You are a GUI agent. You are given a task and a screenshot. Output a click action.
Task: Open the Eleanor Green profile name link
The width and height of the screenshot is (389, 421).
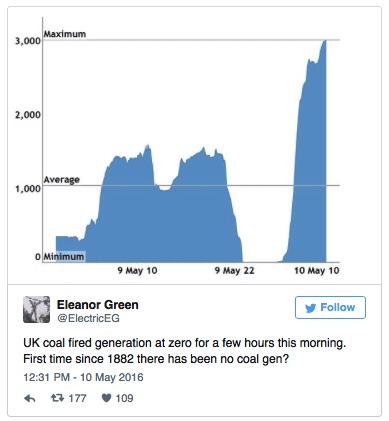pyautogui.click(x=97, y=305)
